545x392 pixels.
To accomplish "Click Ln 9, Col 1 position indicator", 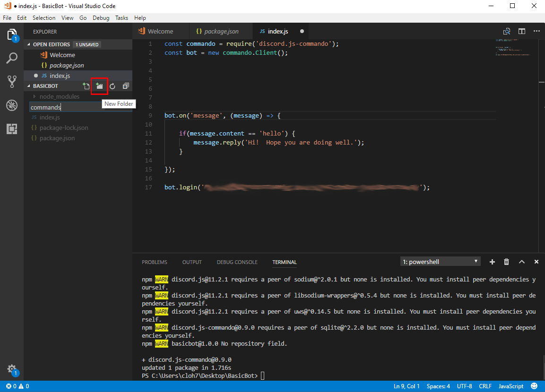I will tap(407, 386).
